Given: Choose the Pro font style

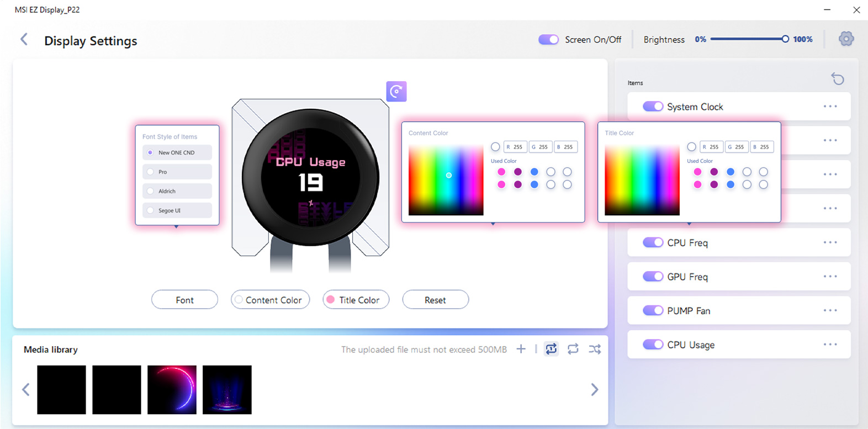Looking at the screenshot, I should point(177,172).
